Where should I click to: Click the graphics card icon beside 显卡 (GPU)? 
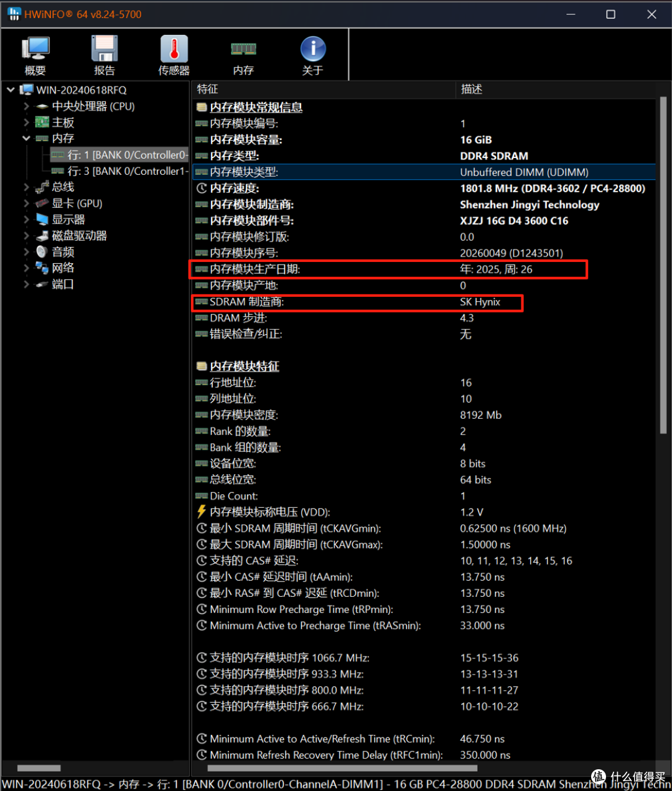(x=42, y=203)
